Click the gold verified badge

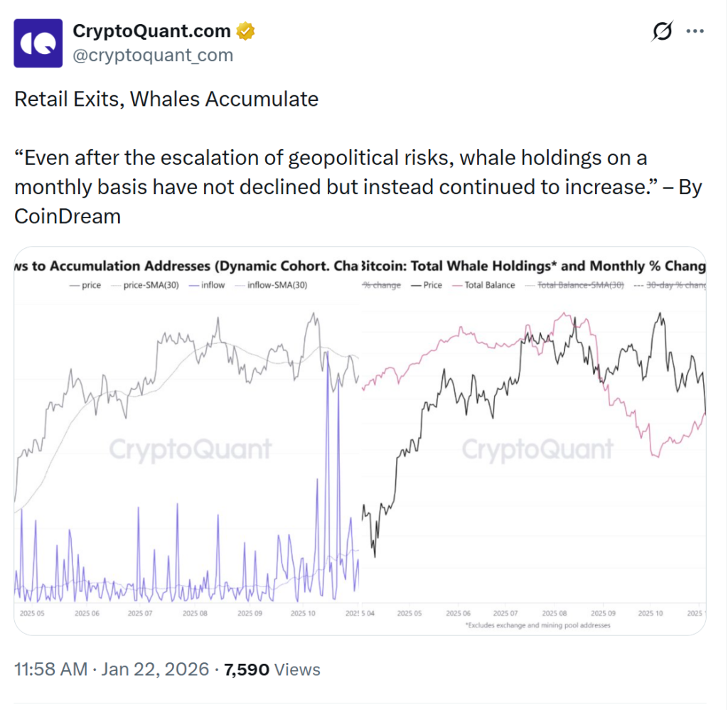click(x=247, y=32)
